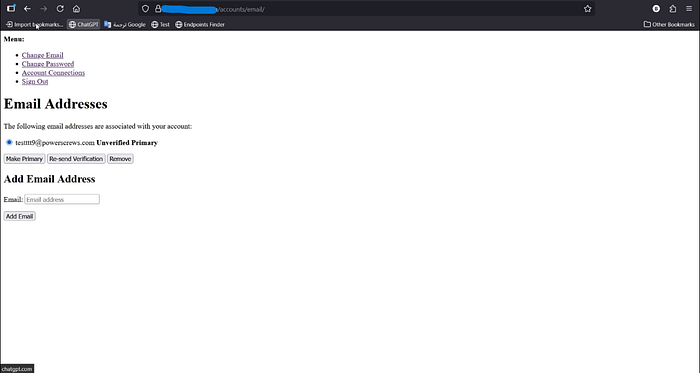Open Import bookmarks bookmark
Screen dimensions: 700x373
[x=34, y=25]
